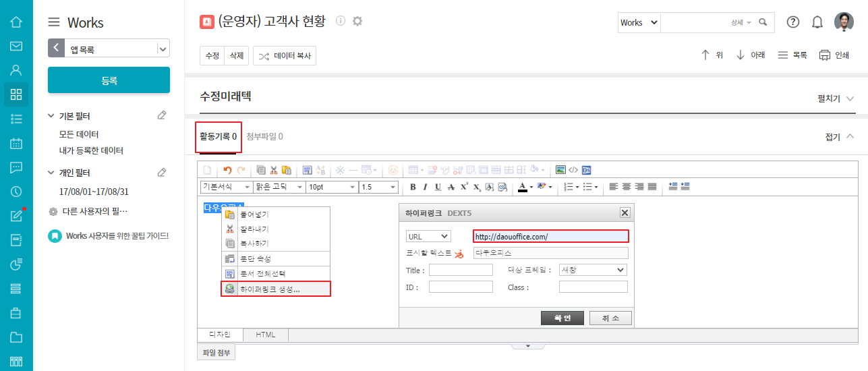Click the 확인 button in the hyperlink dialog

562,318
